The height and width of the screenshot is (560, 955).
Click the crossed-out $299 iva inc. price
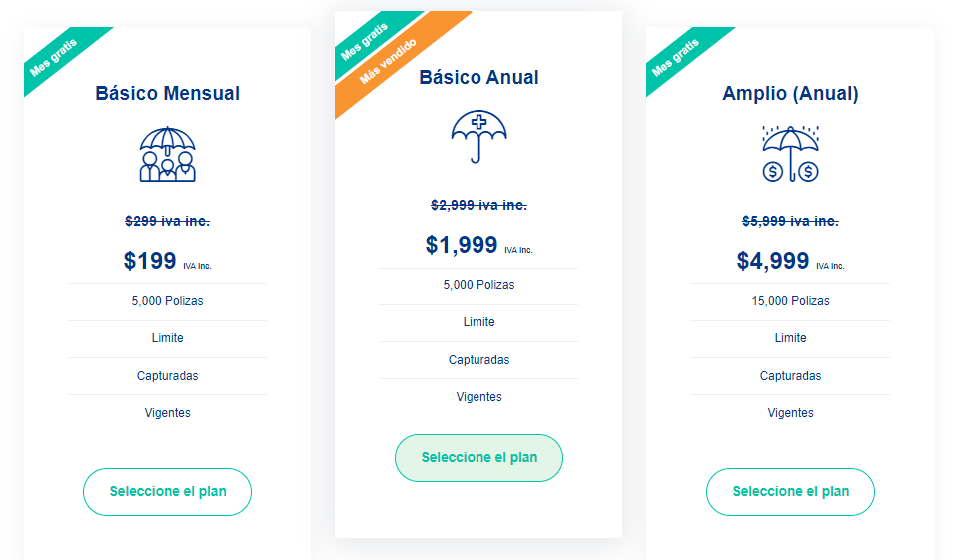(x=168, y=221)
